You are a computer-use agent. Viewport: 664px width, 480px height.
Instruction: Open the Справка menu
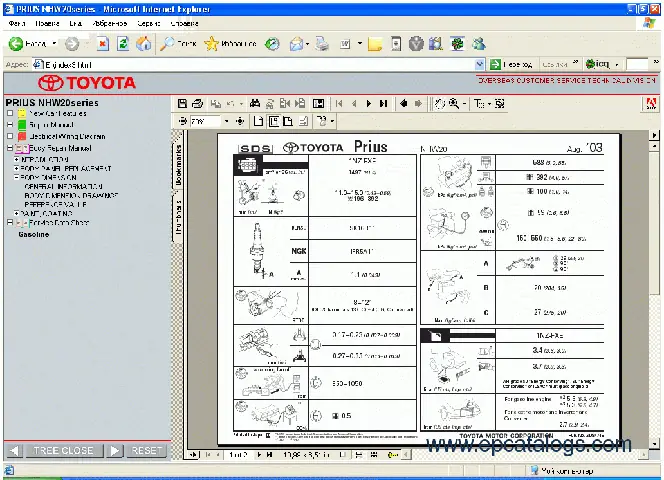click(x=184, y=24)
